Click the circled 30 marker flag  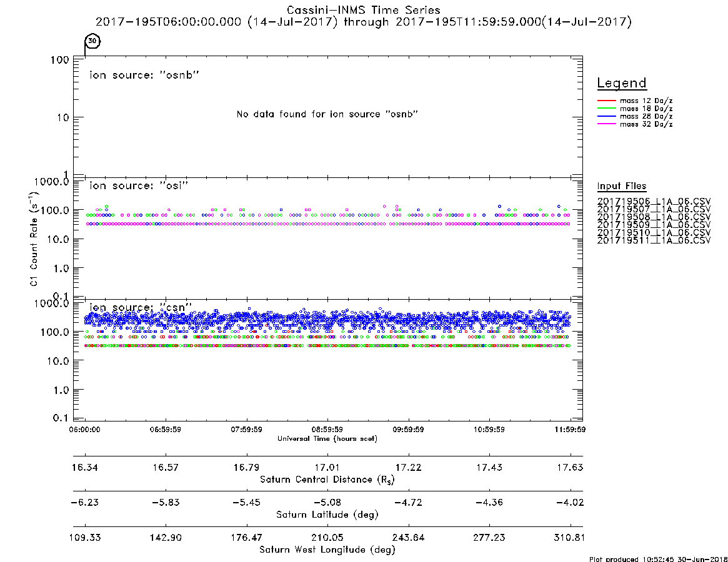(92, 41)
